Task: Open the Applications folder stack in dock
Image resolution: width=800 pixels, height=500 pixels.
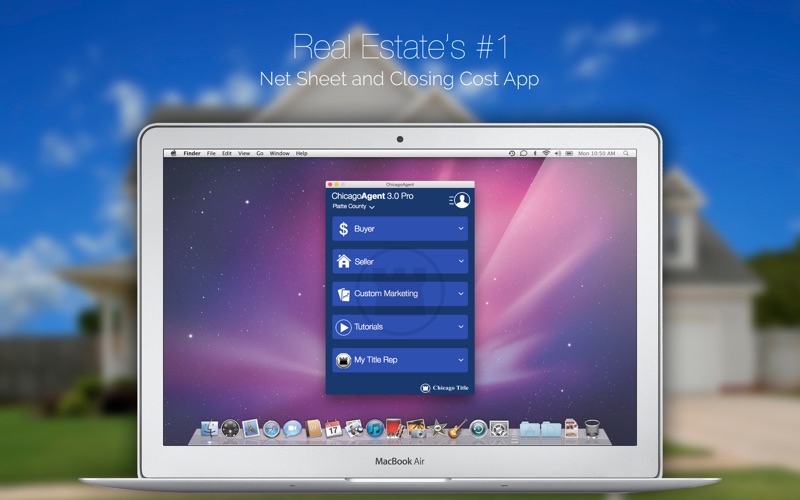Action: click(x=530, y=429)
